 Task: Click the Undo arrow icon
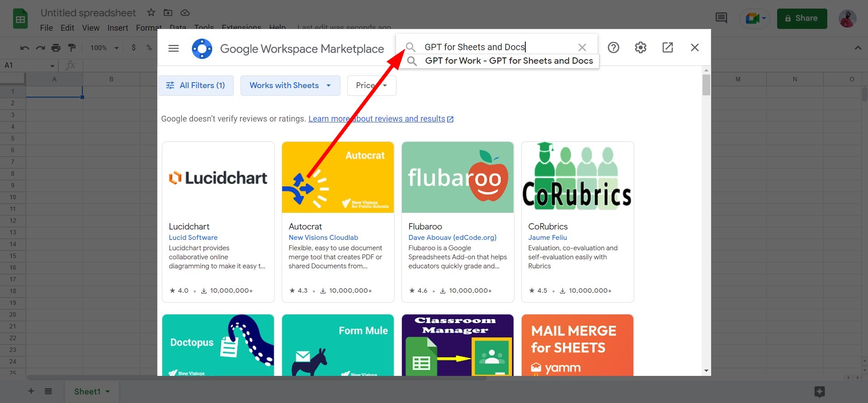(x=25, y=47)
